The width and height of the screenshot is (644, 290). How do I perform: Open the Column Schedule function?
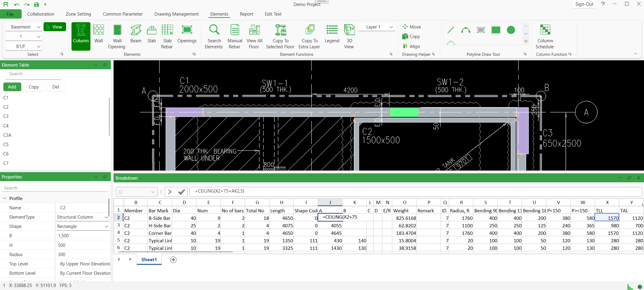pos(545,30)
